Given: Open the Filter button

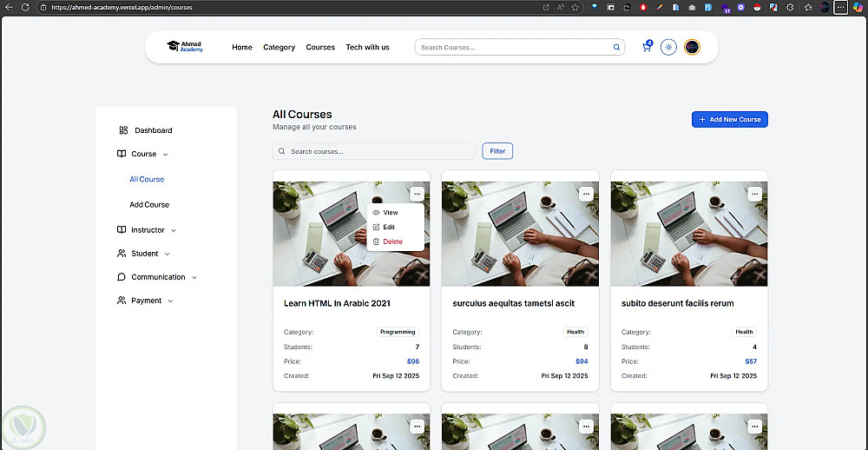Looking at the screenshot, I should point(497,151).
